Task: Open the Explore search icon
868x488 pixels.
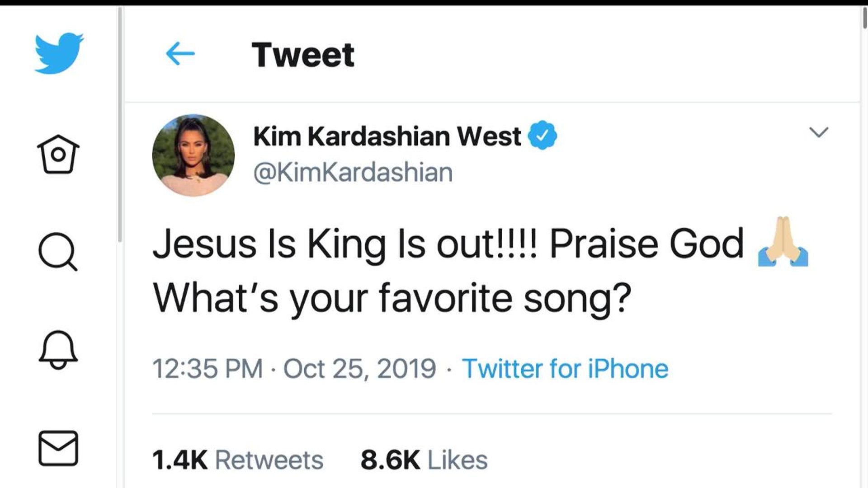Action: [x=58, y=251]
